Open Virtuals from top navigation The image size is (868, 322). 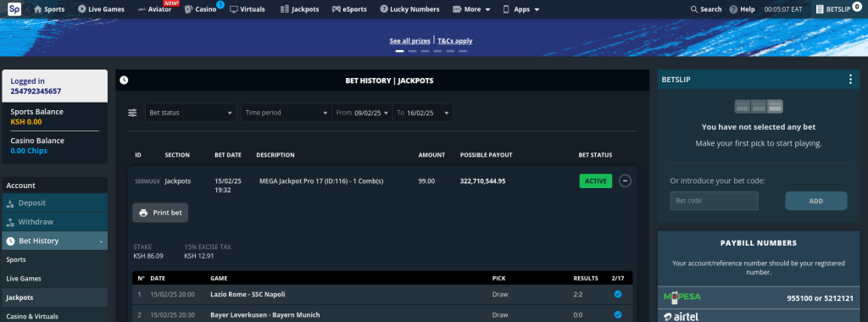(248, 9)
